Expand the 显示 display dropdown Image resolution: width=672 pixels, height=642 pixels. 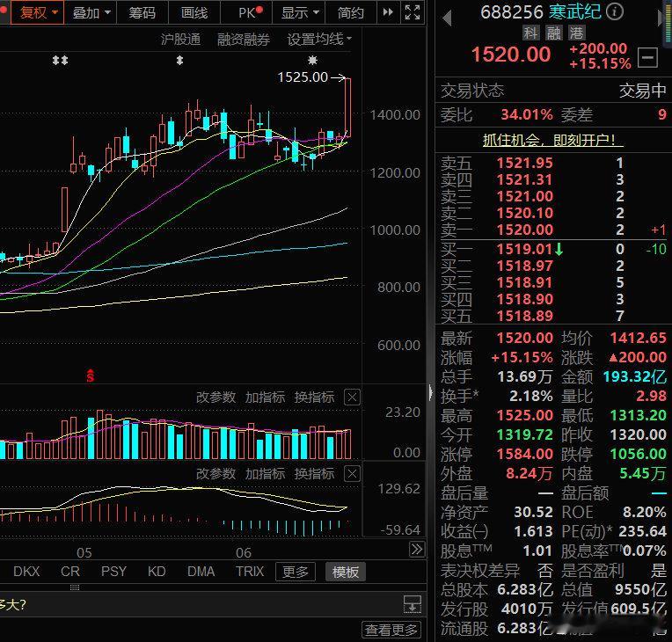click(x=300, y=12)
